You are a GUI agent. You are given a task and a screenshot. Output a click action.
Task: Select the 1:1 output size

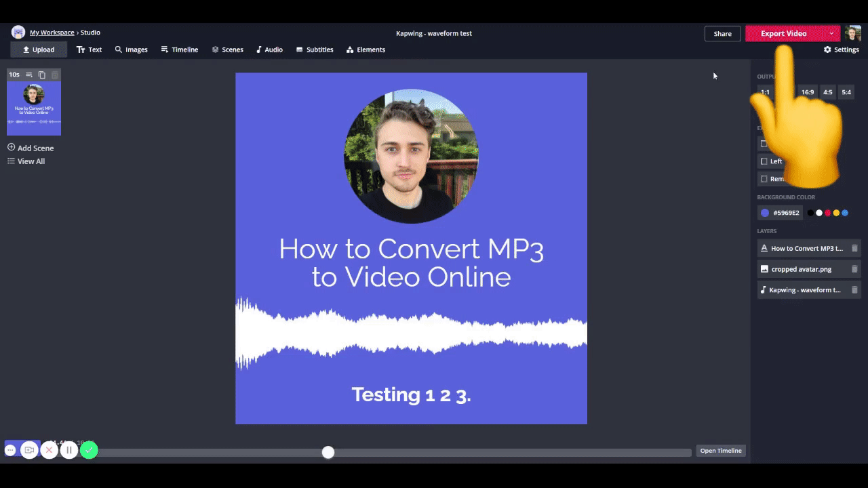(765, 92)
